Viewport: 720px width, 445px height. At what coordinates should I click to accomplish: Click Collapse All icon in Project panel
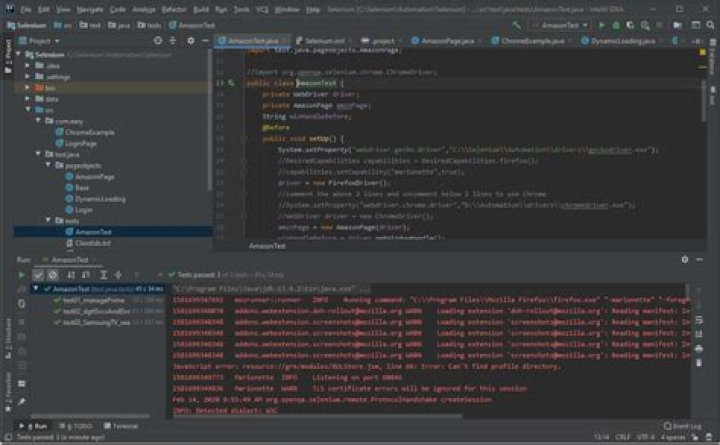[x=173, y=41]
